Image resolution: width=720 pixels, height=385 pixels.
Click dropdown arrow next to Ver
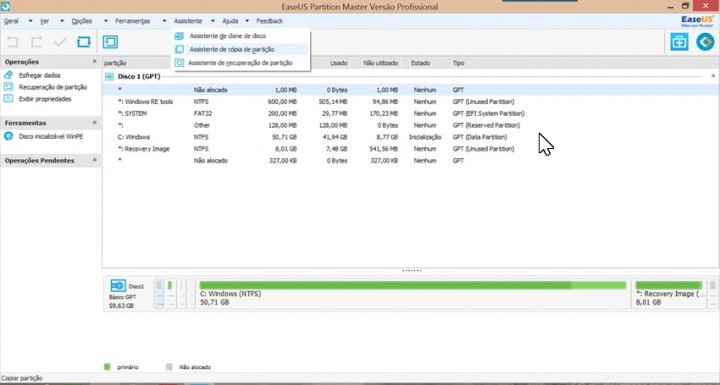click(62, 21)
